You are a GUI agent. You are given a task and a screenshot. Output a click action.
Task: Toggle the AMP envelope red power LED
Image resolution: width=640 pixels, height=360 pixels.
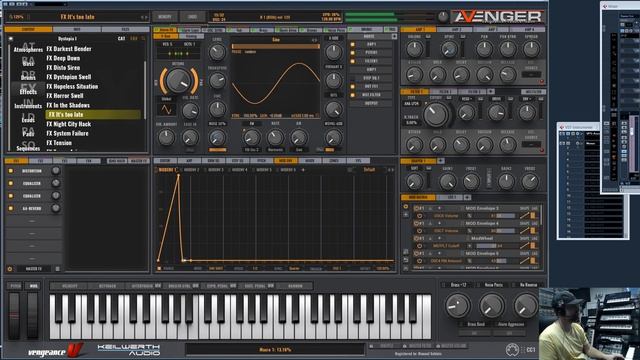point(542,81)
